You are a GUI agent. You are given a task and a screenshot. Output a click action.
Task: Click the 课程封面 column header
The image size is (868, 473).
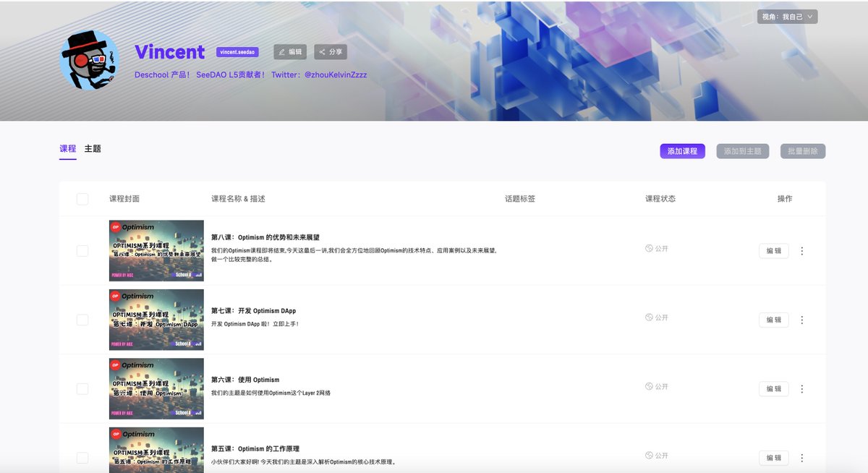point(124,199)
